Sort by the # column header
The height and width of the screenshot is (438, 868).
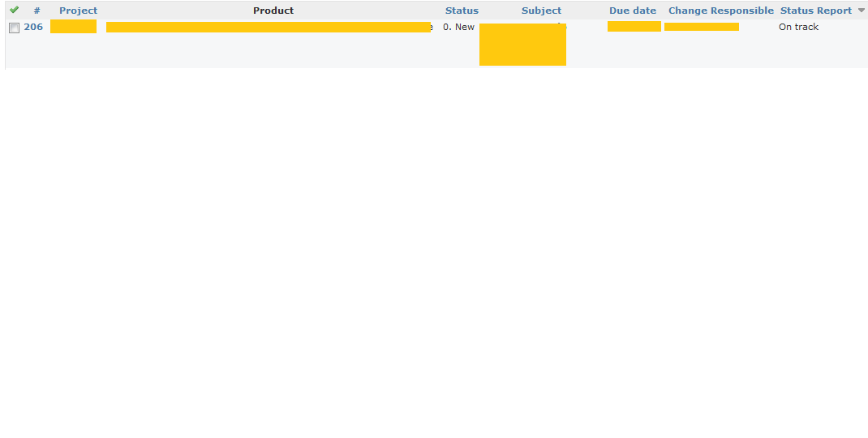click(37, 11)
